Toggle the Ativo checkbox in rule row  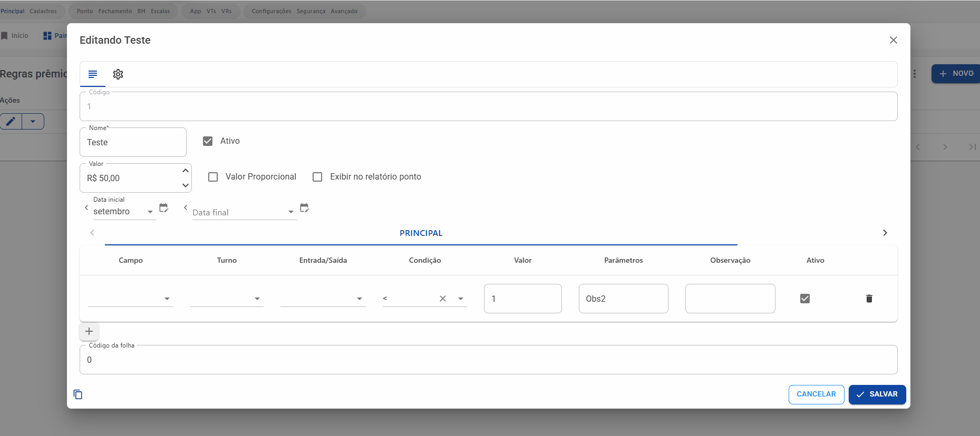(805, 299)
